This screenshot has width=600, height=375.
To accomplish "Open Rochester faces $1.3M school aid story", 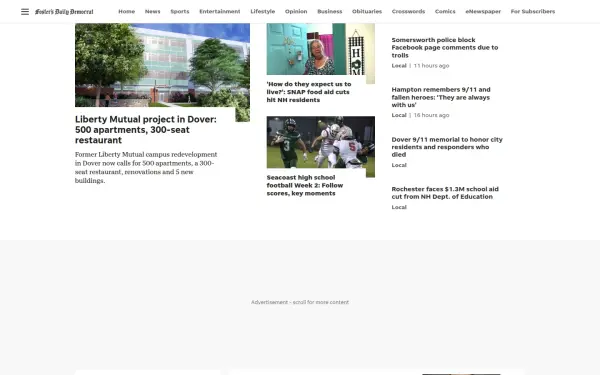I will tap(445, 193).
